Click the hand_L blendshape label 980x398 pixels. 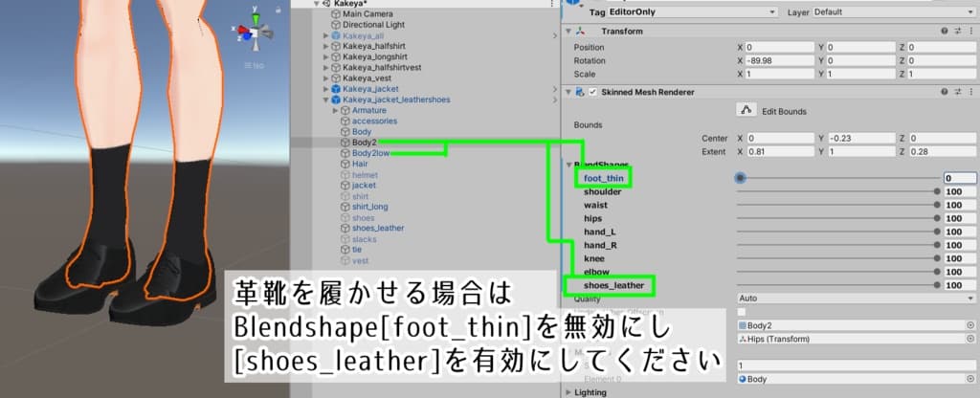click(x=599, y=232)
